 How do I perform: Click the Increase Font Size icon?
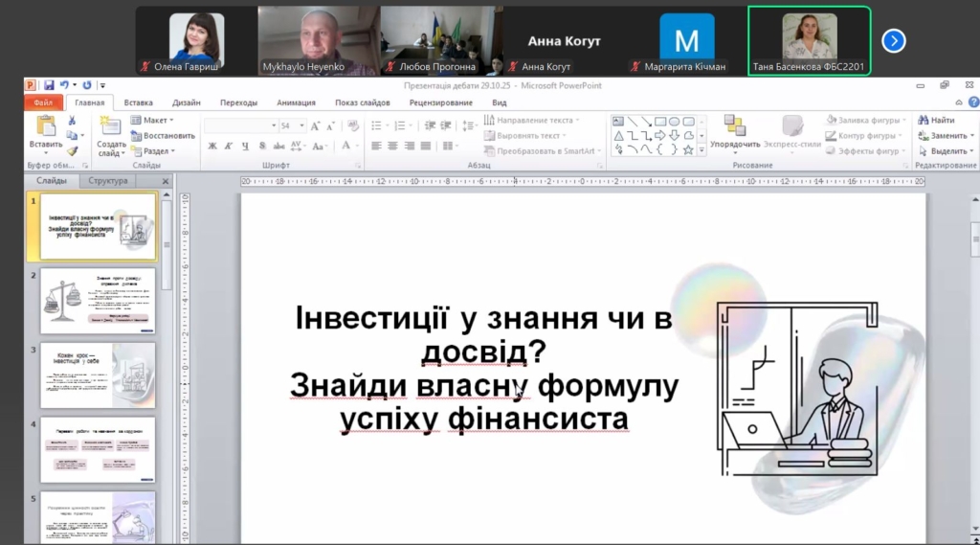coord(316,125)
